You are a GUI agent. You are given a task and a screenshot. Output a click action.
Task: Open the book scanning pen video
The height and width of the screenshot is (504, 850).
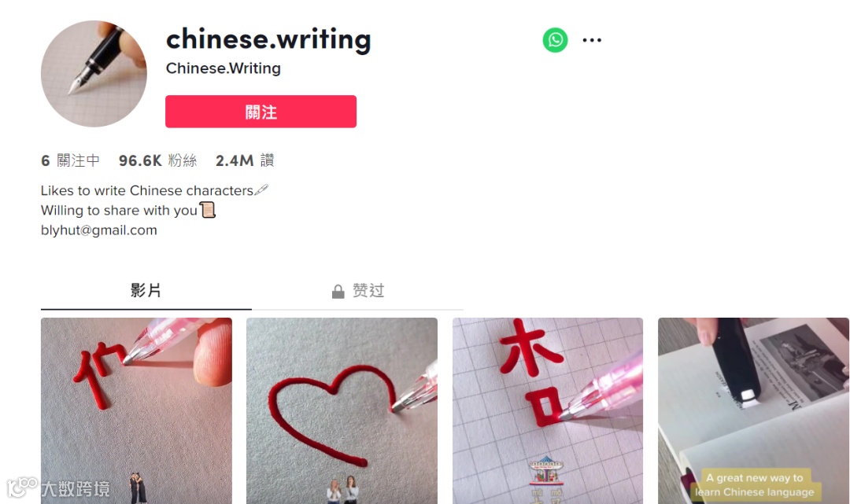[x=753, y=411]
